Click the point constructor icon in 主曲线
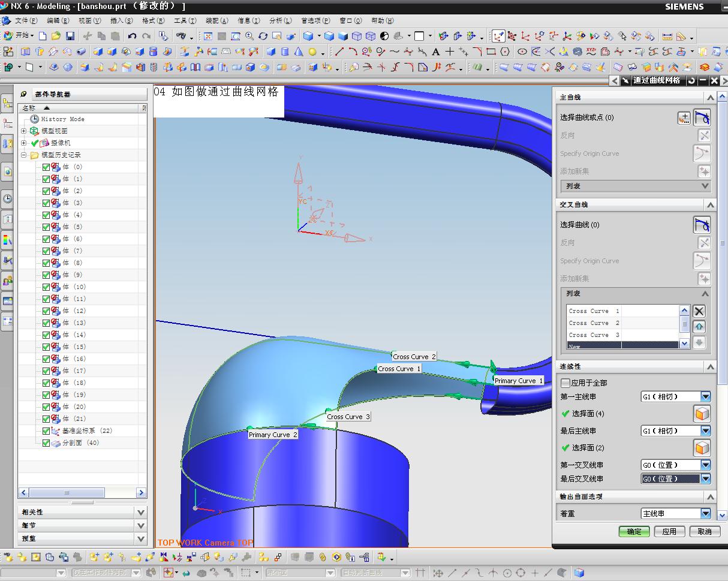728x581 pixels. click(x=684, y=118)
